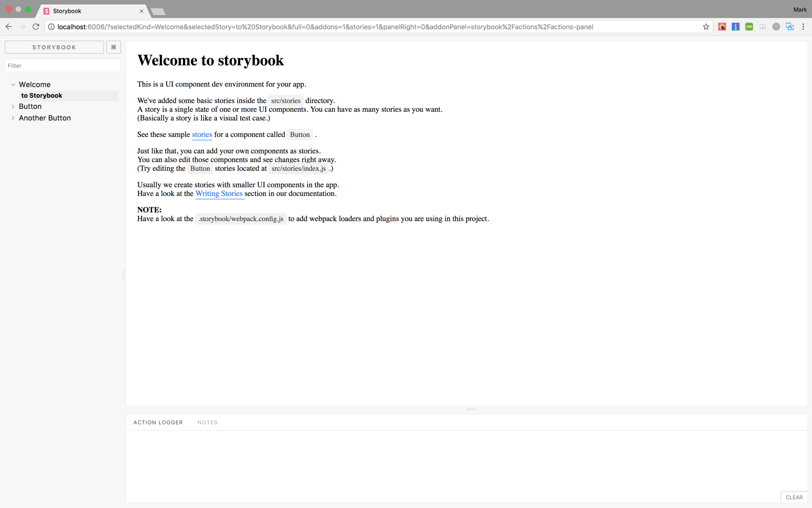
Task: Follow the sample stories link
Action: [x=202, y=134]
